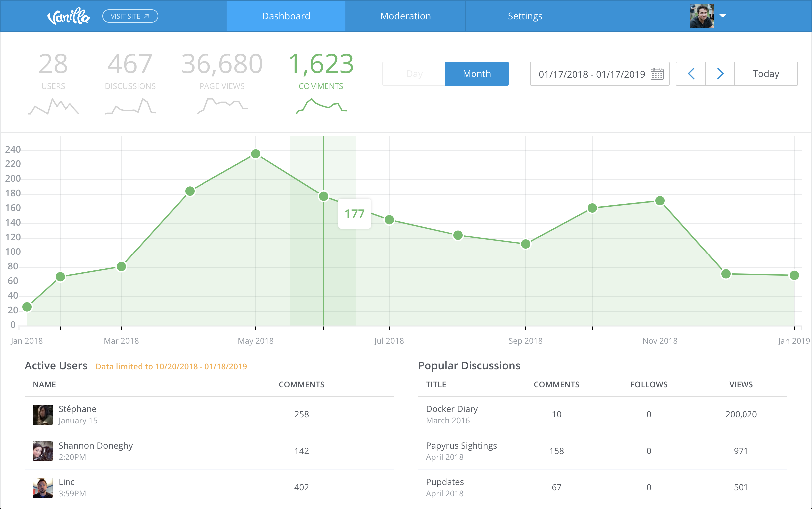Open the 01/17/2018 - 01/17/2019 date range field
The width and height of the screenshot is (812, 509).
(x=591, y=74)
